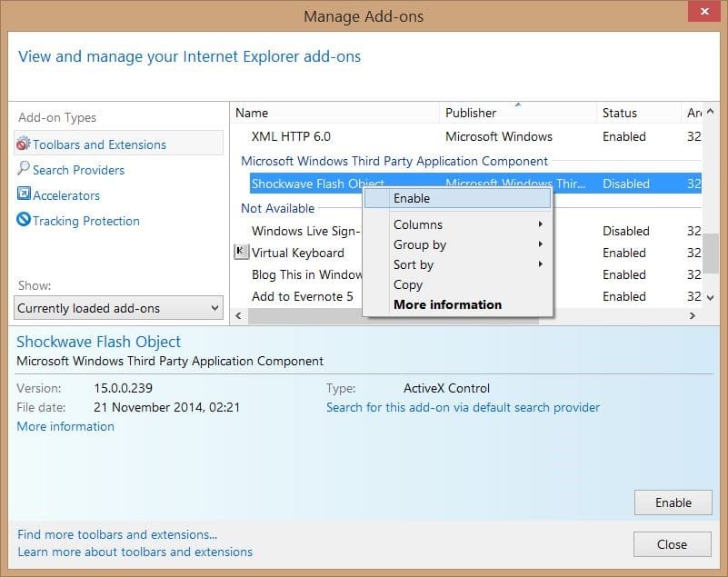The height and width of the screenshot is (577, 728).
Task: Click More information link in details pane
Action: pos(65,426)
